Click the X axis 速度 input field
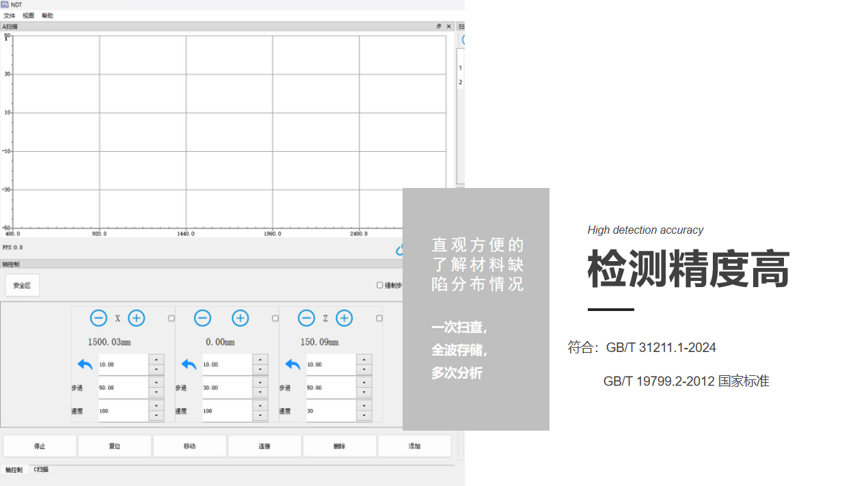This screenshot has height=486, width=868. point(123,411)
